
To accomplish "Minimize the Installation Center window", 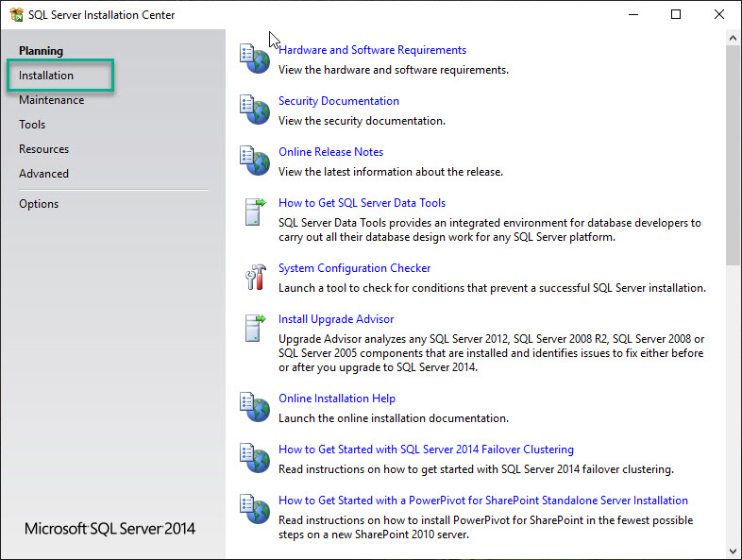I will (x=633, y=15).
